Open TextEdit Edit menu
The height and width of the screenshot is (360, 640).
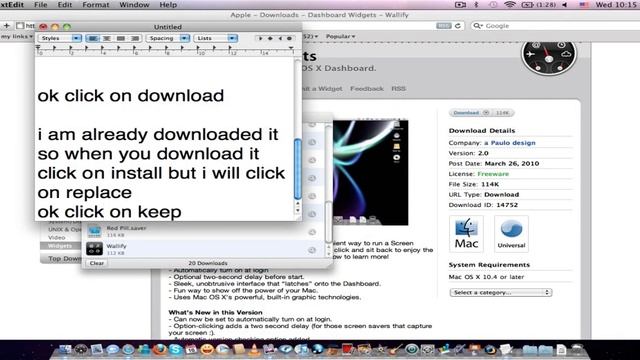[x=64, y=5]
